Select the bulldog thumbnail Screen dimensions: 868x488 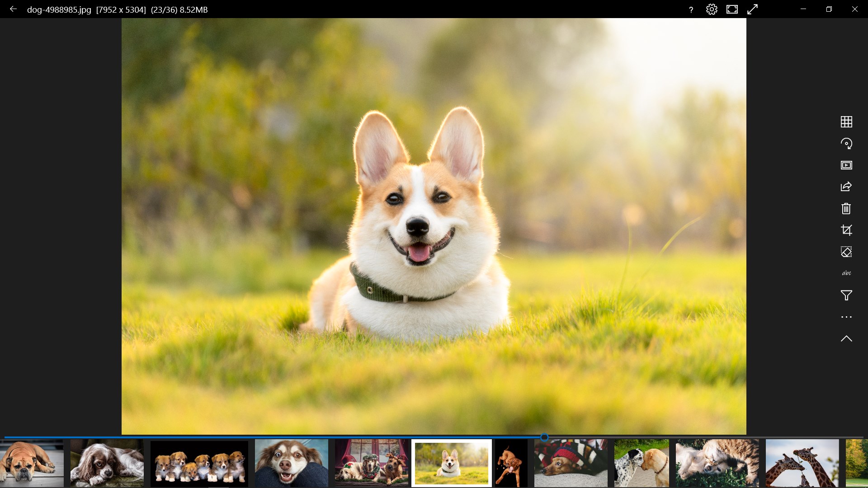(x=32, y=463)
